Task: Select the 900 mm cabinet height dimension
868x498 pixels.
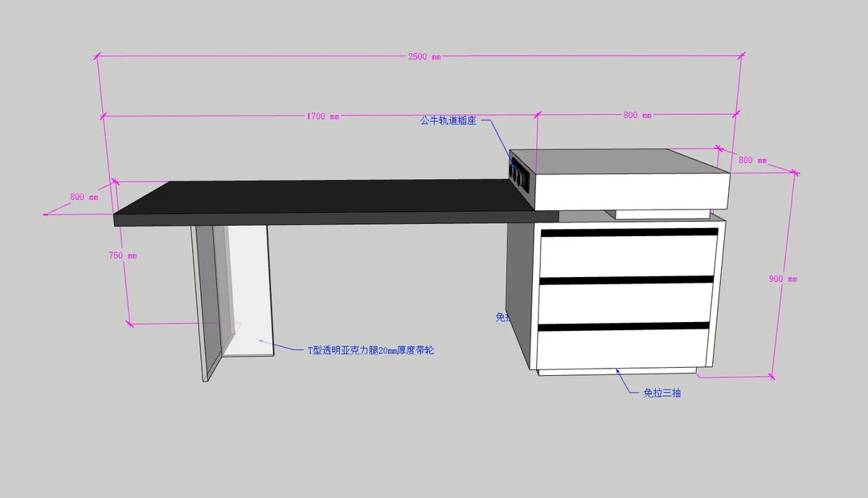Action: point(782,279)
